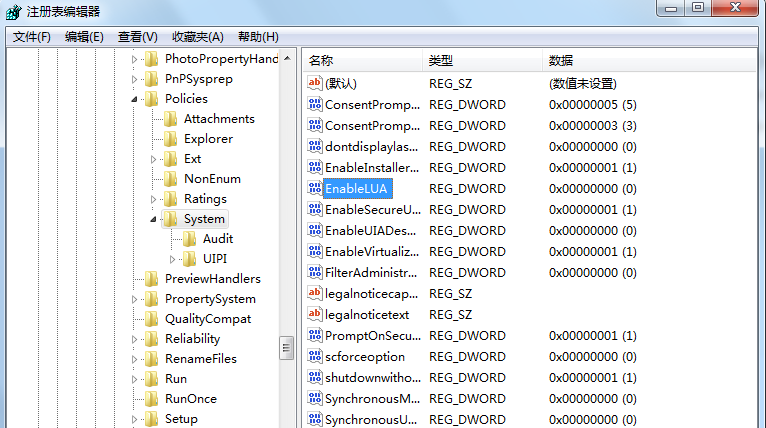Collapse the System key arrow
This screenshot has width=766, height=428.
153,219
